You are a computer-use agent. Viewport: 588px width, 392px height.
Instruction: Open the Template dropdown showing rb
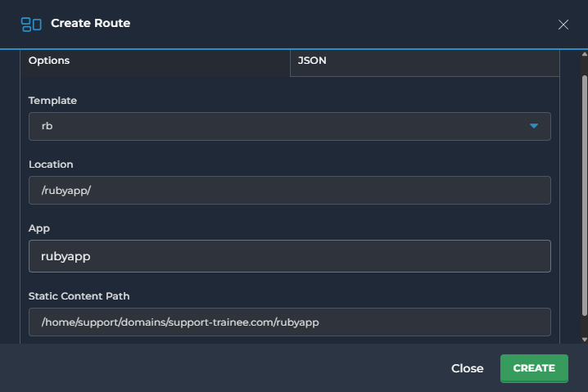(x=290, y=126)
